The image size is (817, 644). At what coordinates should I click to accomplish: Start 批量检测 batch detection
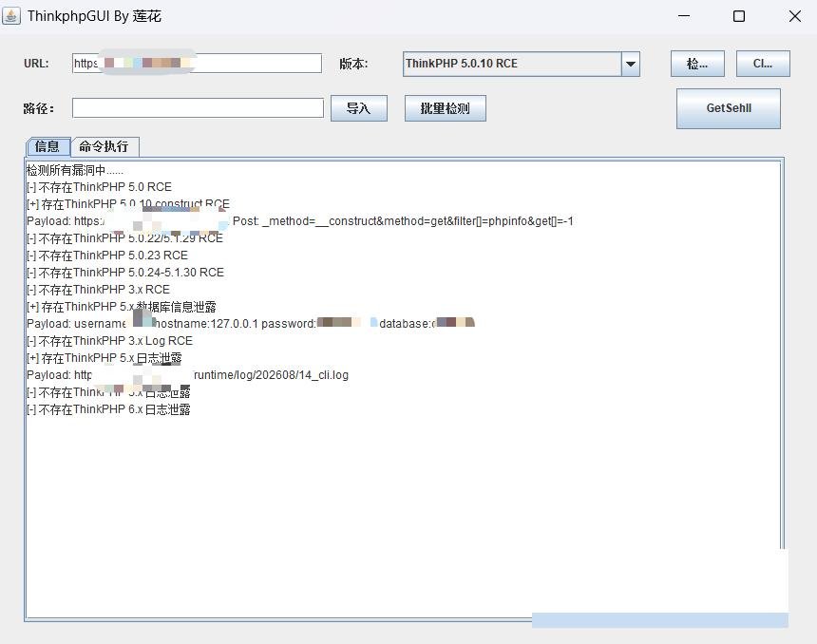tap(445, 108)
